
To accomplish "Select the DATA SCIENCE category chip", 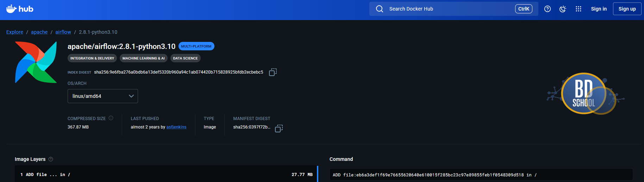I will [186, 58].
